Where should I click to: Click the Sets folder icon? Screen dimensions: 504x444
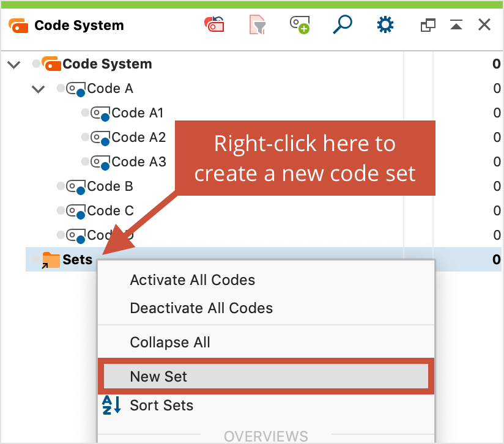51,260
